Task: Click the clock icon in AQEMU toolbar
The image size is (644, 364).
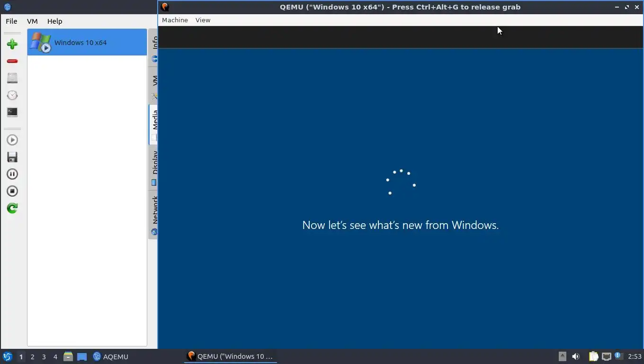Action: (12, 95)
